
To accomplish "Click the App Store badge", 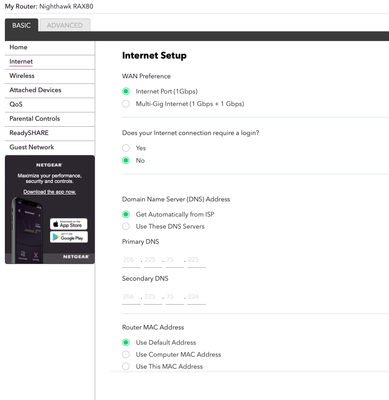I will [x=69, y=224].
